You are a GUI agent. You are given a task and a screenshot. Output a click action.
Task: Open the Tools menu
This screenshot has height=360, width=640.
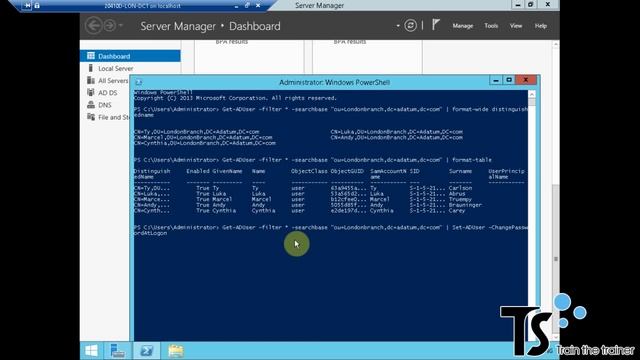(491, 26)
